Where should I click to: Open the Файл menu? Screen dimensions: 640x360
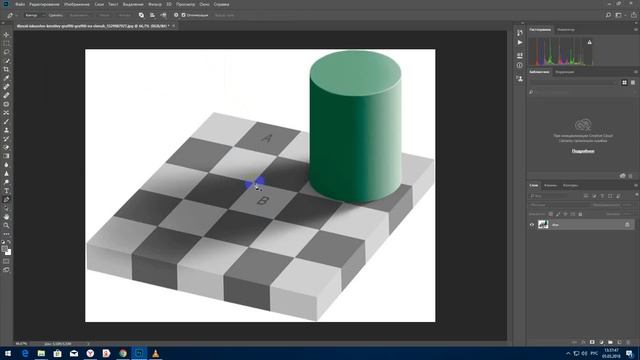pos(20,4)
